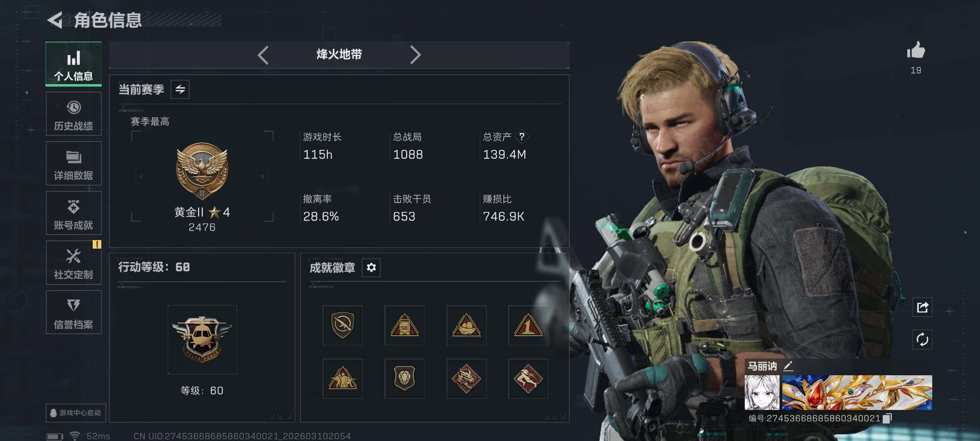Copy the player ID number
Viewport: 980px width, 441px height.
pyautogui.click(x=887, y=419)
